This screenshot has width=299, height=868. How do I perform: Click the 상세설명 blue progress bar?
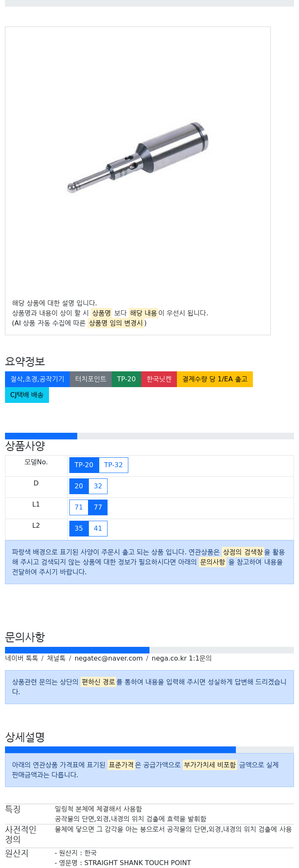coord(120,750)
